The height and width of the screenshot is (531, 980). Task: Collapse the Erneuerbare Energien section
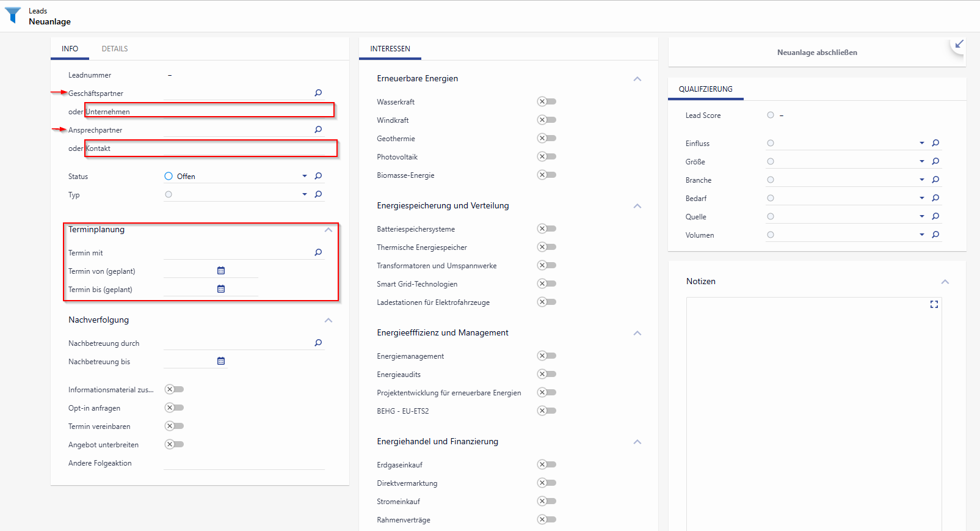[637, 79]
